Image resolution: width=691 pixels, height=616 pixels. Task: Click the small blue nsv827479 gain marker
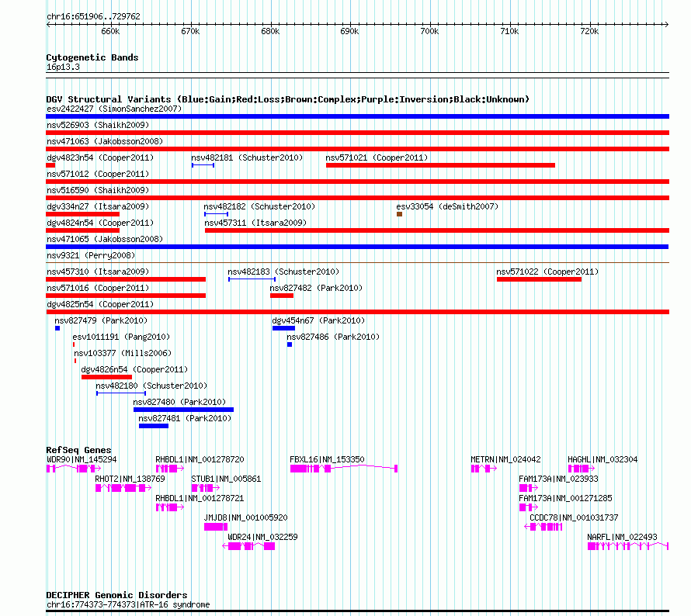click(x=57, y=328)
